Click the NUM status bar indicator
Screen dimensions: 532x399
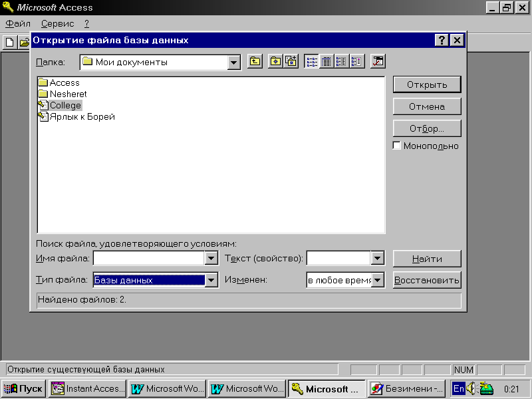(464, 370)
